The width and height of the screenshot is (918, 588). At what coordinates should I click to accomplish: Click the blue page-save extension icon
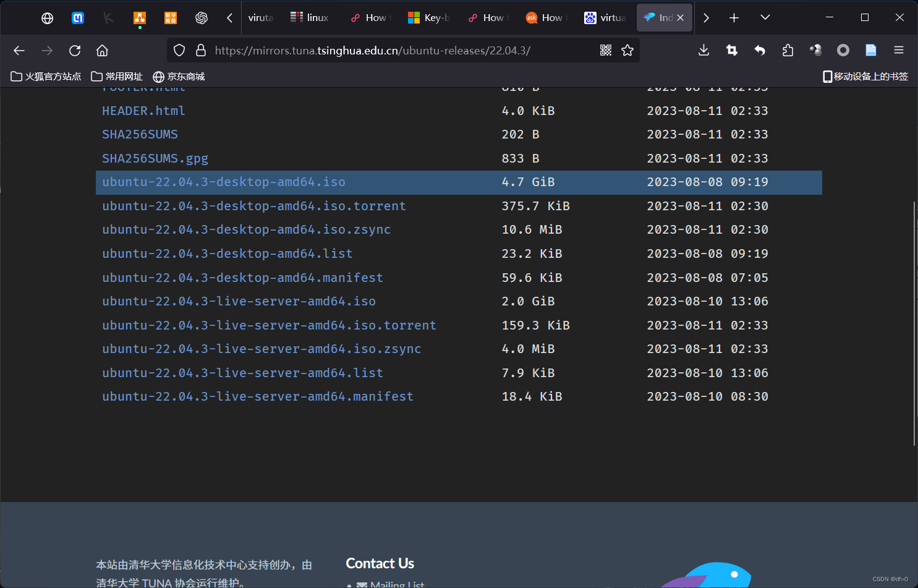870,50
